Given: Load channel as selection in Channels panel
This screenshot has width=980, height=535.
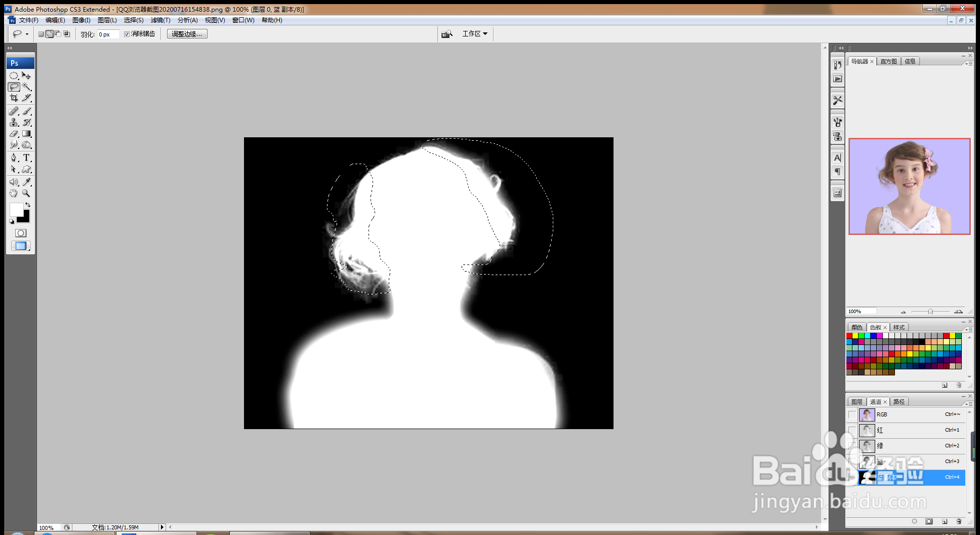Looking at the screenshot, I should [914, 521].
